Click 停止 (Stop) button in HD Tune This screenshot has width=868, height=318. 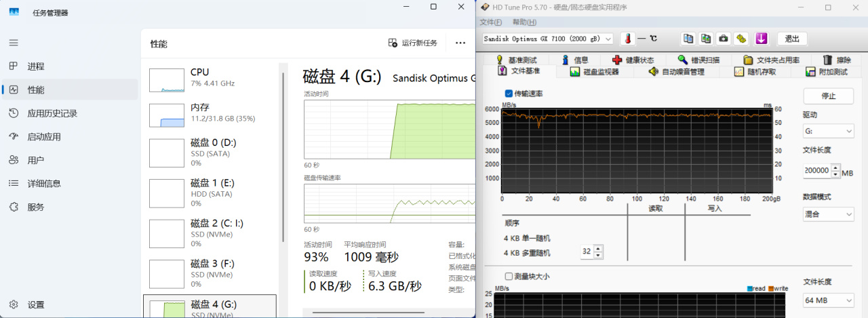(828, 96)
